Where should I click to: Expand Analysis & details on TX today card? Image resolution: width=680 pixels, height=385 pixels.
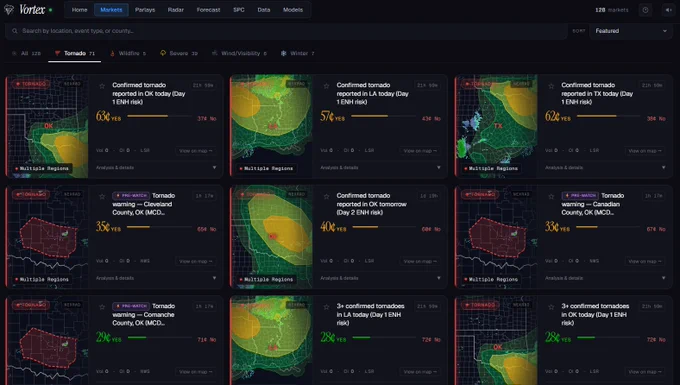[605, 167]
